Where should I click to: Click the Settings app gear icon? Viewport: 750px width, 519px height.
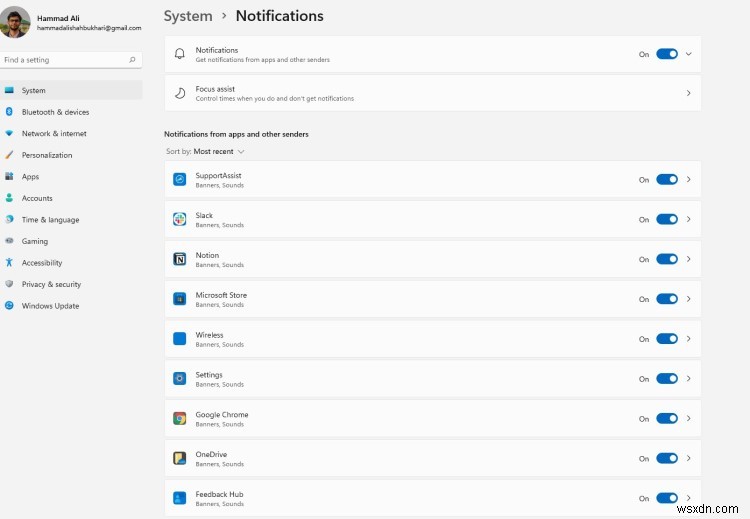point(179,378)
